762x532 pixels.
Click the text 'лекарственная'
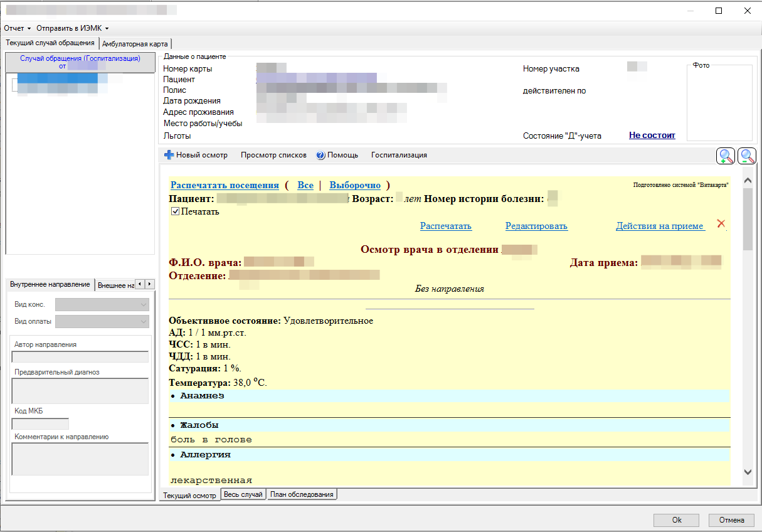(x=211, y=481)
